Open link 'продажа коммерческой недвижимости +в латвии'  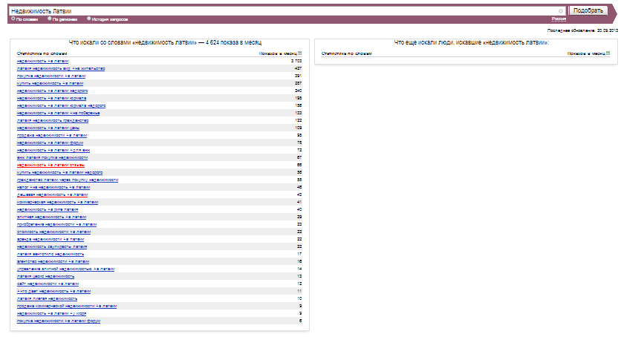click(67, 307)
